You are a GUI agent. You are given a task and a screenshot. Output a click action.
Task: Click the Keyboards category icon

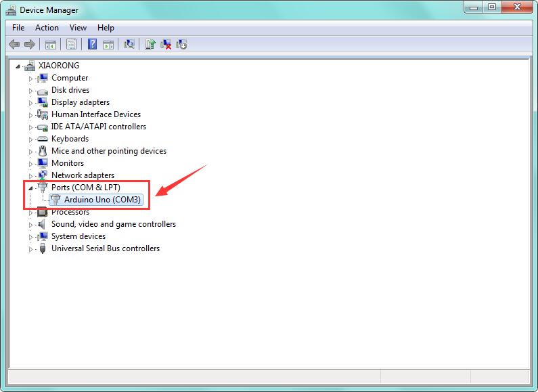tap(43, 139)
